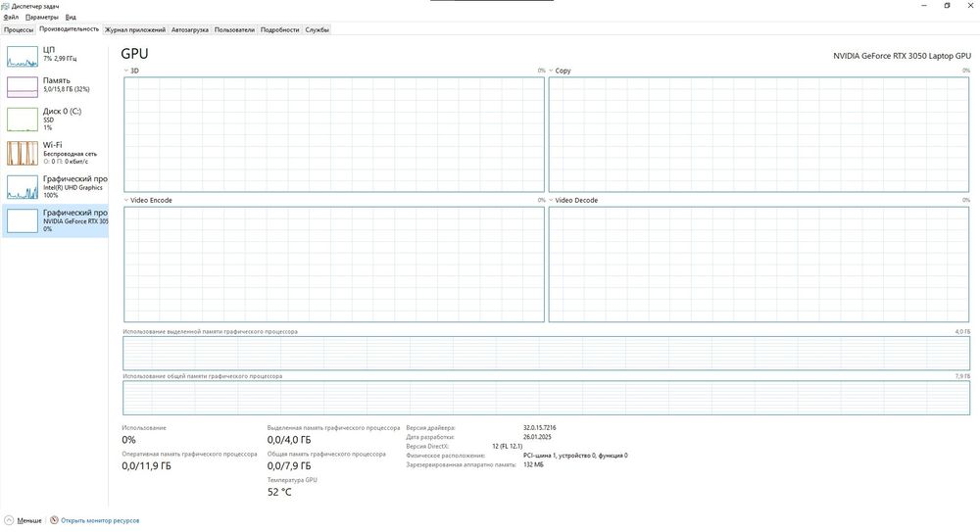Click the GPU heading
980x532 pixels.
pyautogui.click(x=134, y=54)
